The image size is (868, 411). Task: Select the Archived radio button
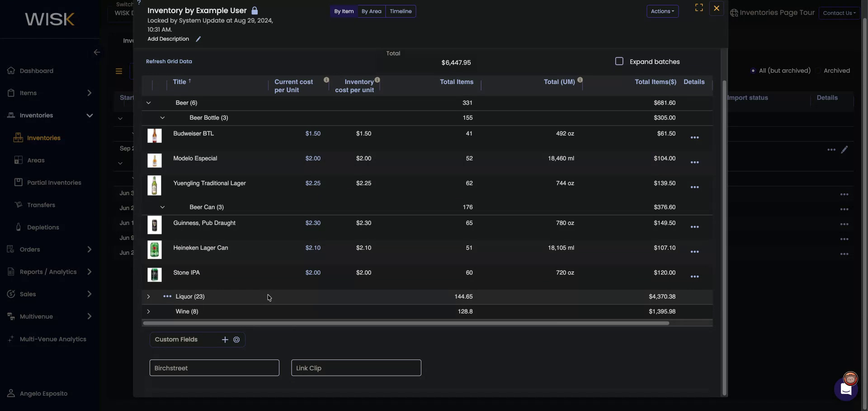tap(818, 70)
